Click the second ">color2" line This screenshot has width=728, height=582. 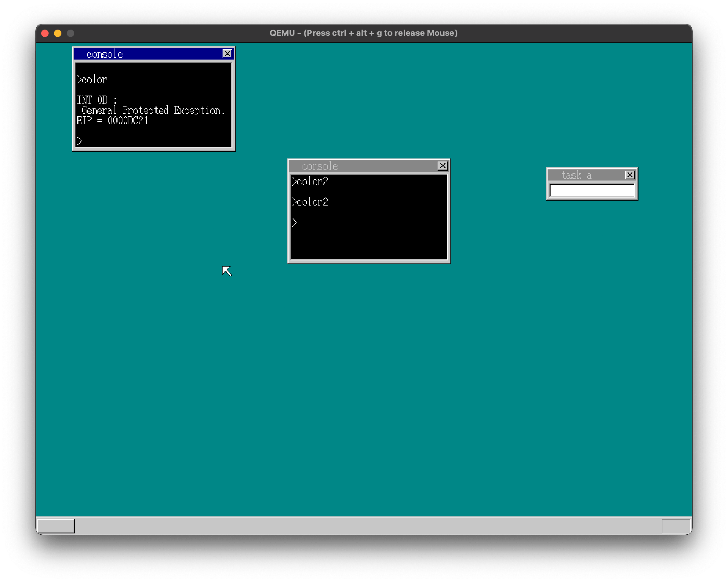[x=310, y=202]
